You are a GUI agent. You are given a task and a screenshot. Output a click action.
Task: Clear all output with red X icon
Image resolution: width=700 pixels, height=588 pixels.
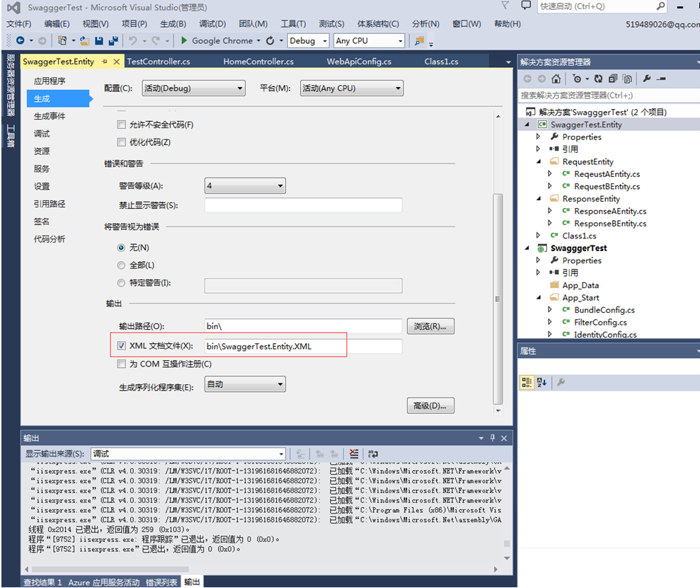point(354,454)
